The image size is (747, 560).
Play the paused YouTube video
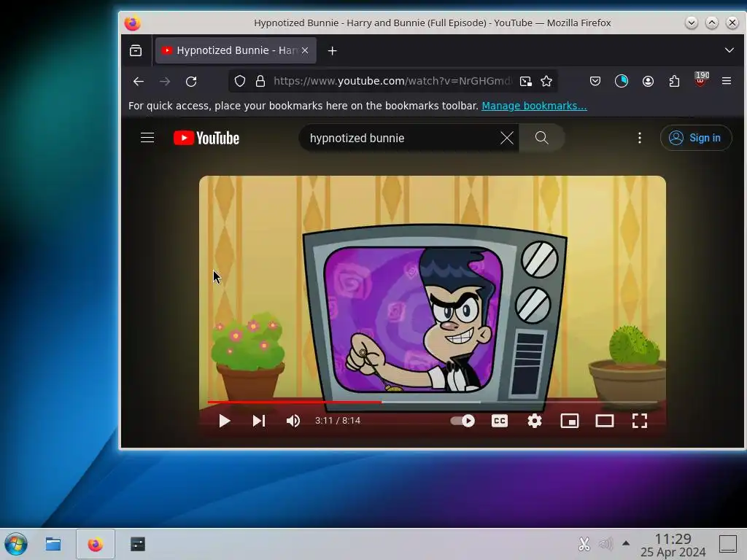pyautogui.click(x=225, y=421)
